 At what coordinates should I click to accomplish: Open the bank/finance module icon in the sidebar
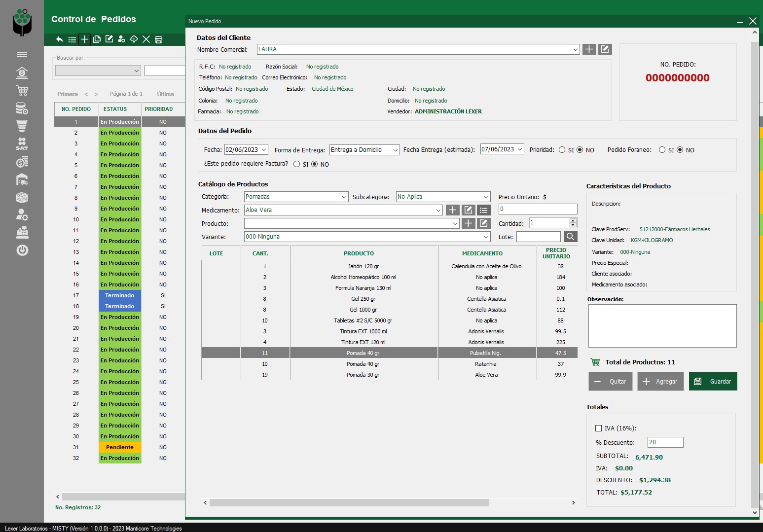[22, 72]
